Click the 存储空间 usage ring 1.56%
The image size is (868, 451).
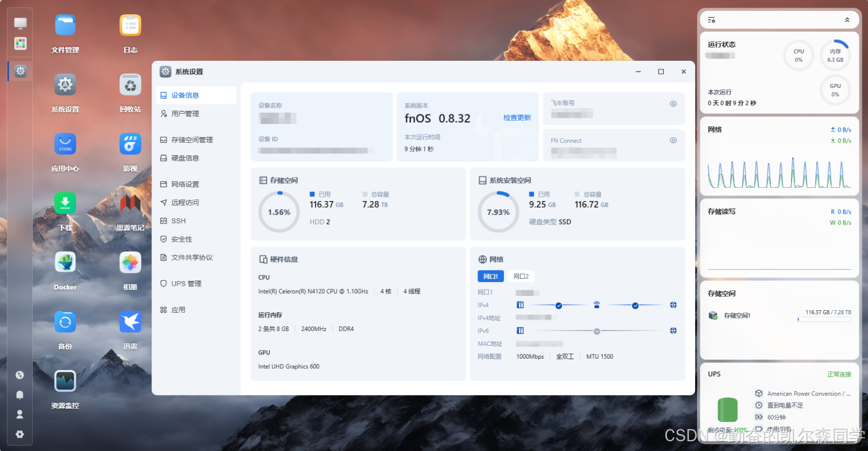[279, 212]
